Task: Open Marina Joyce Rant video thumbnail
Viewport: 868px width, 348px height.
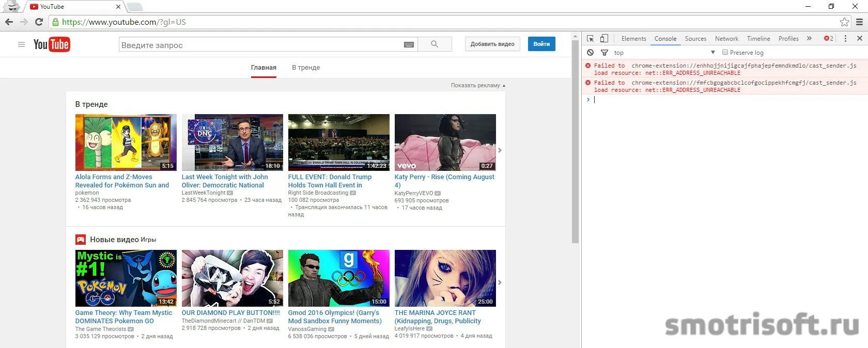Action: 445,278
